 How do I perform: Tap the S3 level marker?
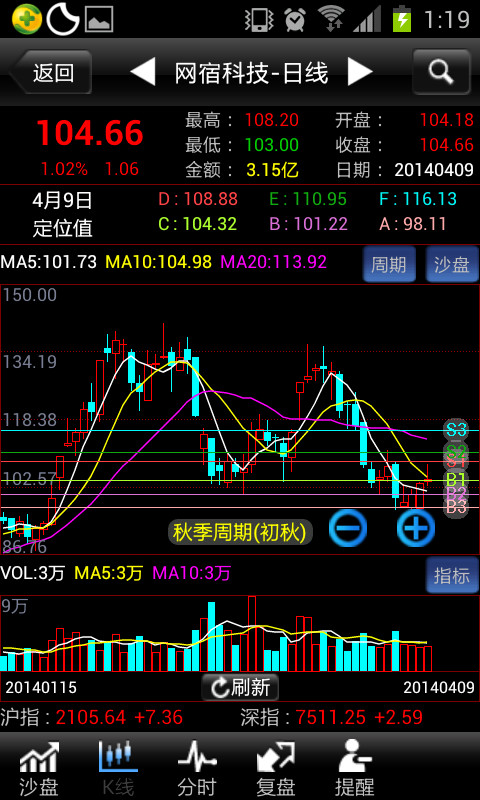(x=456, y=430)
